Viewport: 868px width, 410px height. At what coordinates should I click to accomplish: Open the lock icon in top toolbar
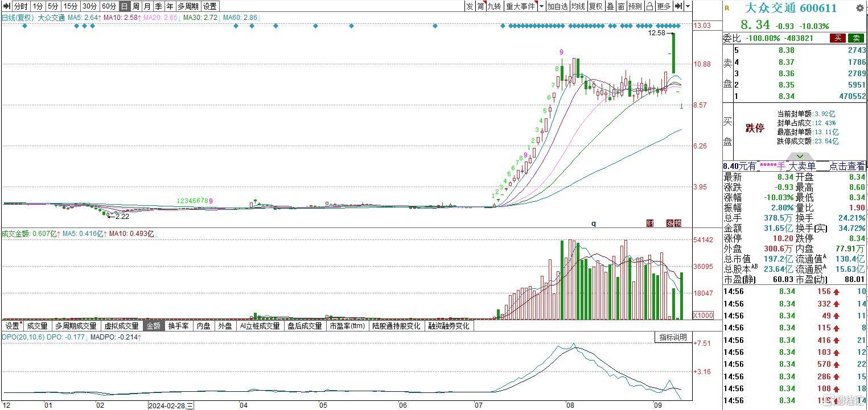[649, 6]
